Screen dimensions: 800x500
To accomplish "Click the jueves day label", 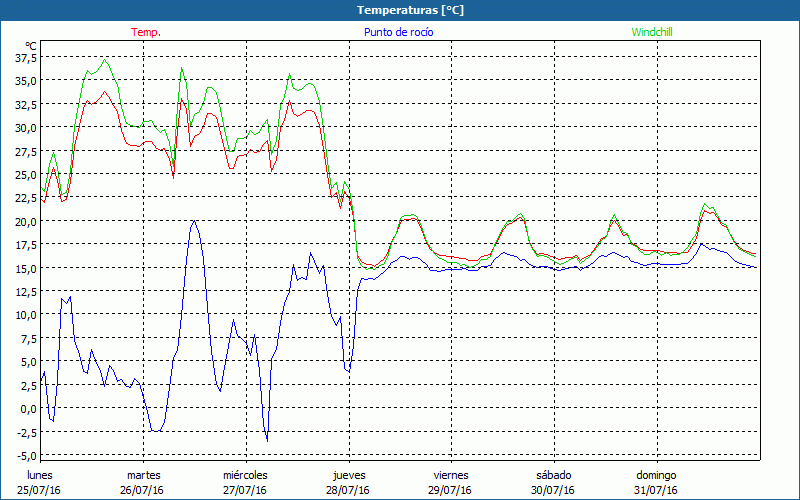I will 349,475.
